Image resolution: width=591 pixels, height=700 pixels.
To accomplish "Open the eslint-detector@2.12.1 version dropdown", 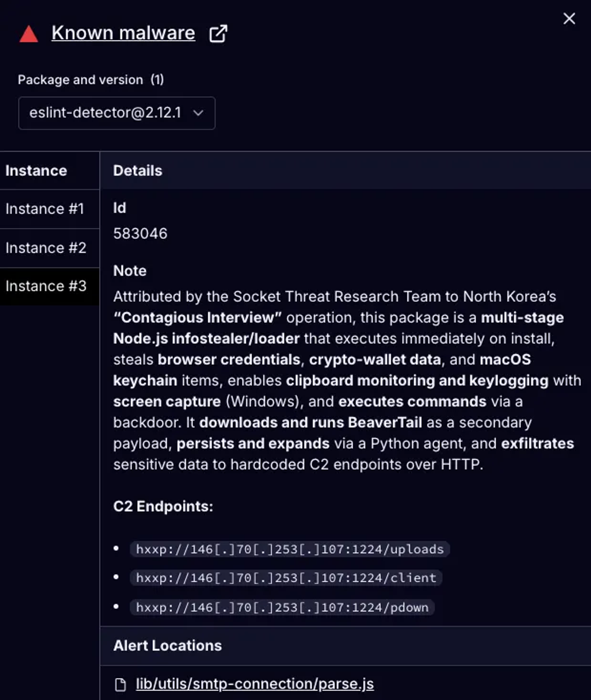I will pos(117,113).
